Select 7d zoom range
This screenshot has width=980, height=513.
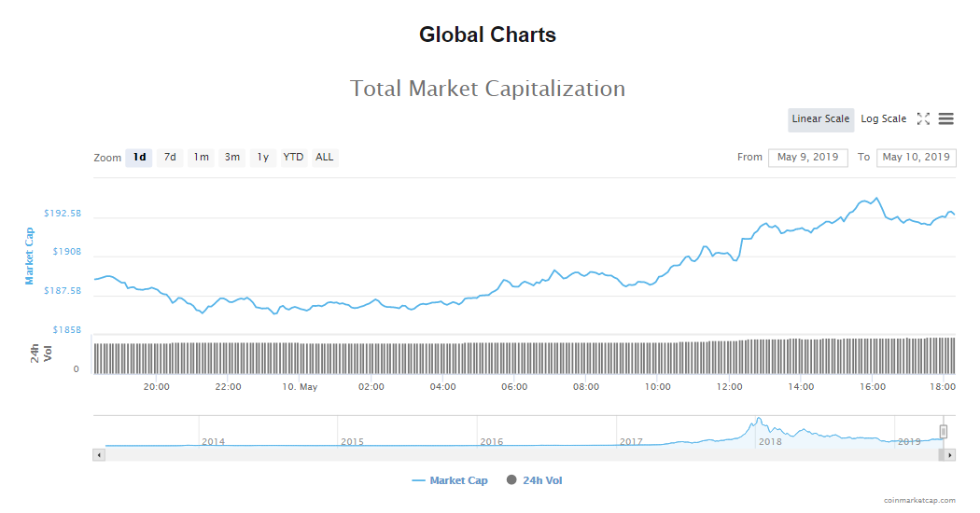[x=170, y=158]
